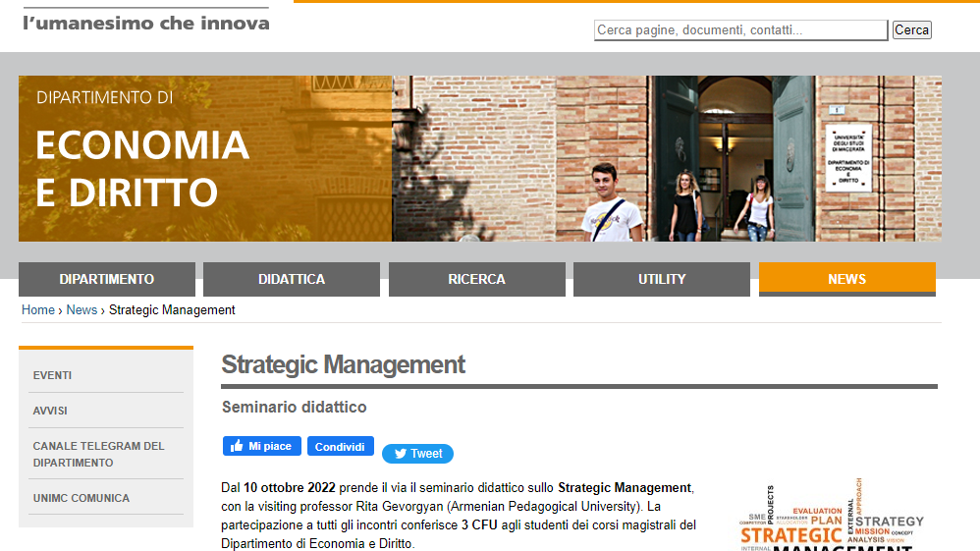Click the Strategic Management page heading
The image size is (980, 551).
(x=343, y=364)
